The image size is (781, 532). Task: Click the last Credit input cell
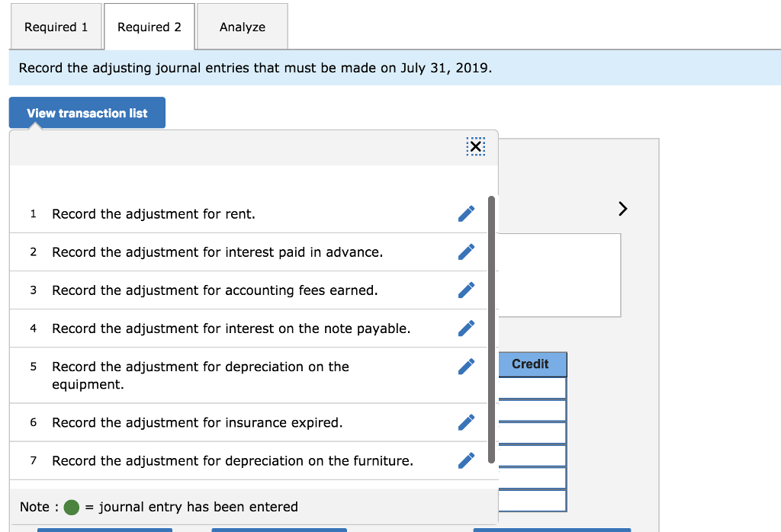(532, 501)
